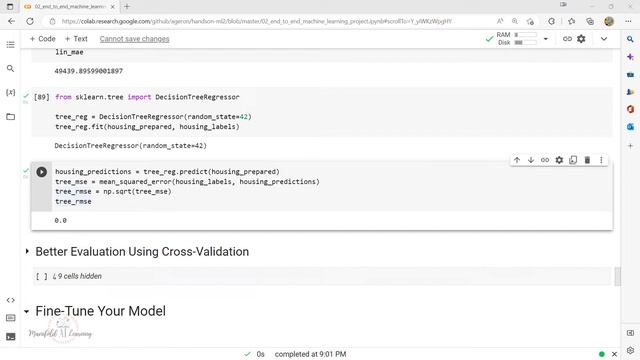Run the tree_rmse cell with play button
This screenshot has width=640, height=360.
(42, 172)
